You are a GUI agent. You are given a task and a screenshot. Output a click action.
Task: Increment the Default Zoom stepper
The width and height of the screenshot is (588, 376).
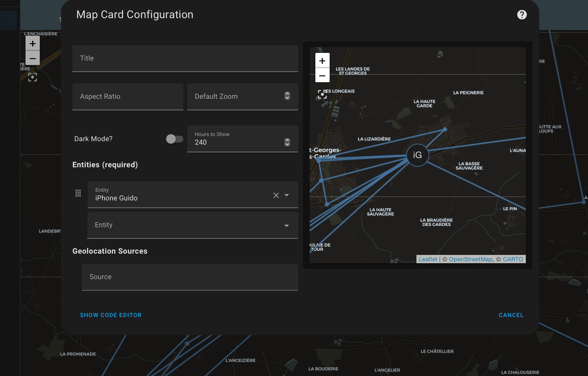coord(287,94)
